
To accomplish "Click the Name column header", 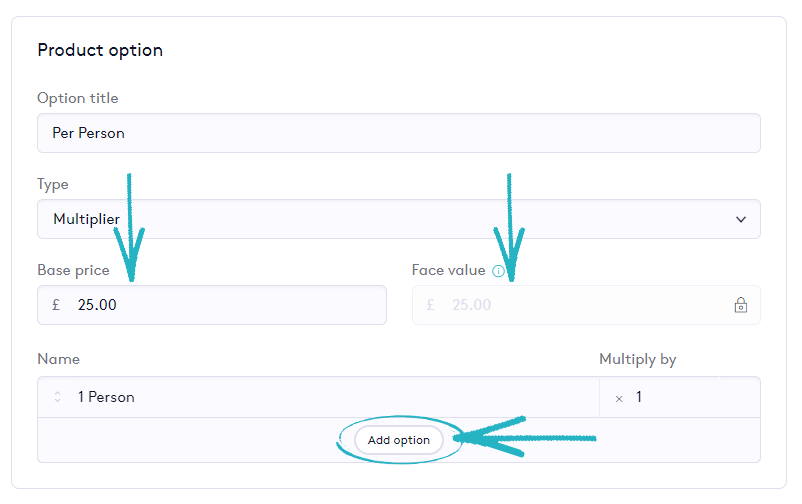I will pyautogui.click(x=58, y=359).
